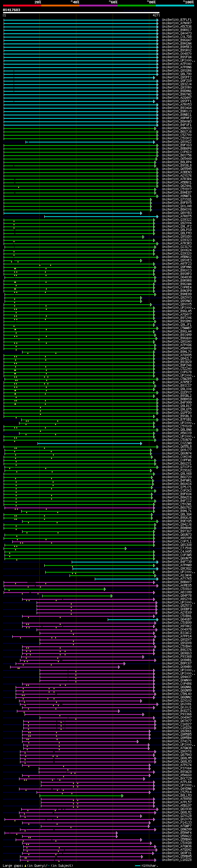Select the UniRef100_Q9SGR6 label

click(x=176, y=71)
